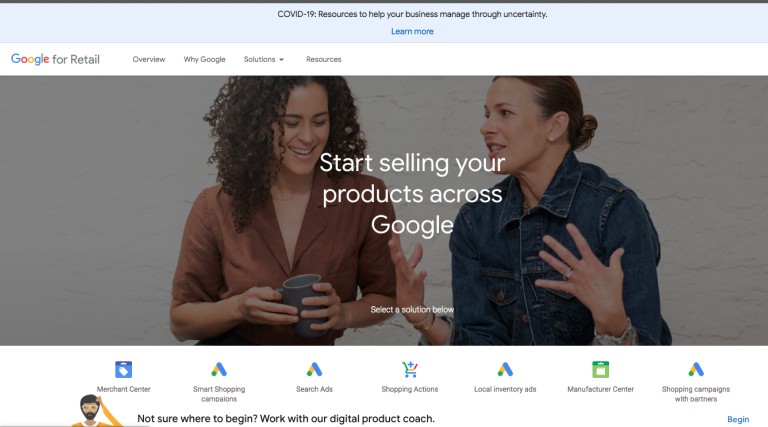The height and width of the screenshot is (427, 768).
Task: Click the Shopping Actions cart icon
Action: 409,369
